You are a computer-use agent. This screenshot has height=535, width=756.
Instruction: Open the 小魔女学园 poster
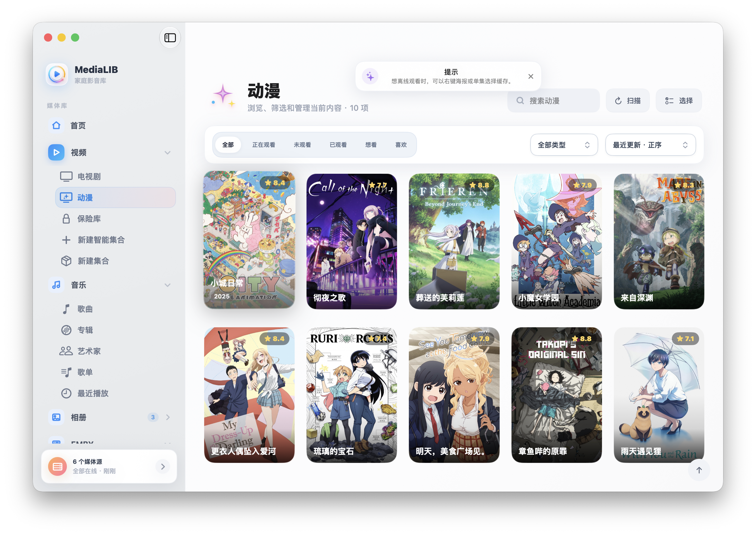557,241
